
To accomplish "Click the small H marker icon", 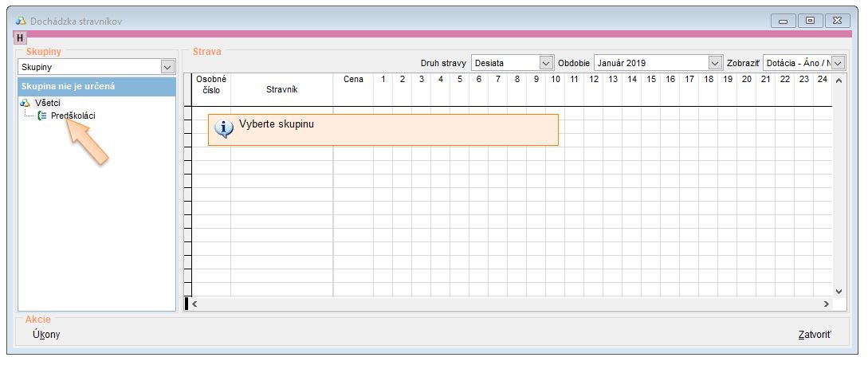I will (x=19, y=38).
